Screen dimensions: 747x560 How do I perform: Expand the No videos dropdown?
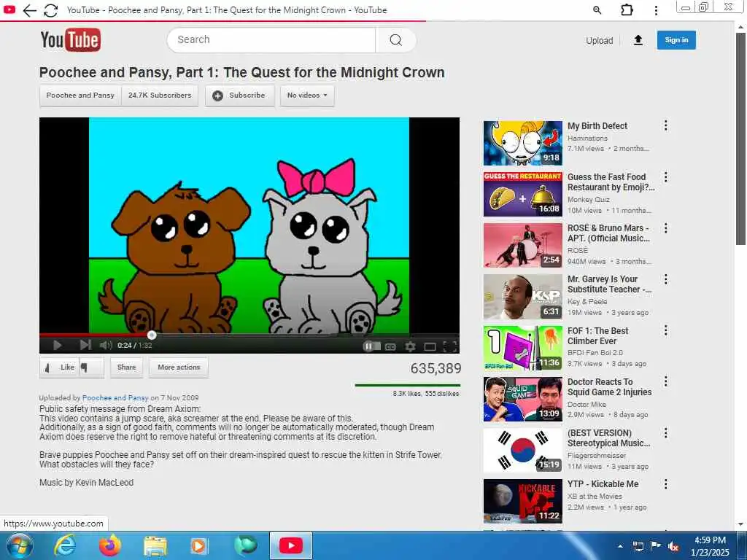pyautogui.click(x=307, y=96)
